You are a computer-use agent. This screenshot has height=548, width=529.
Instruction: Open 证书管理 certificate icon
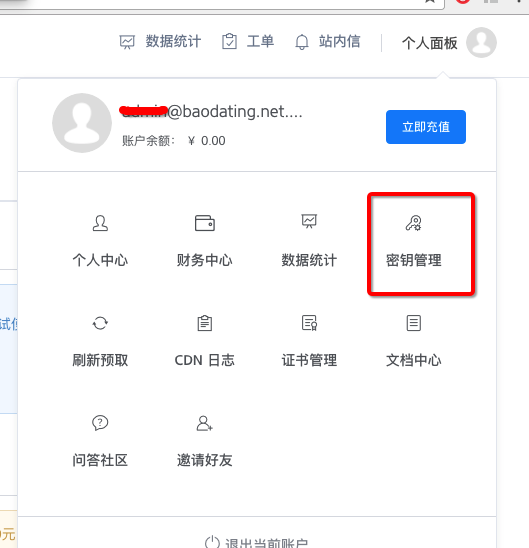click(309, 323)
